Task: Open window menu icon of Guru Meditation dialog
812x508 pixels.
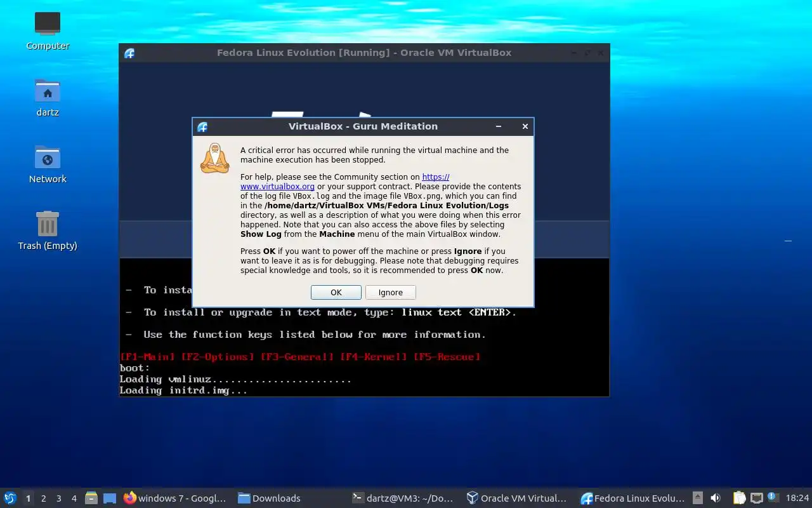Action: [x=202, y=126]
